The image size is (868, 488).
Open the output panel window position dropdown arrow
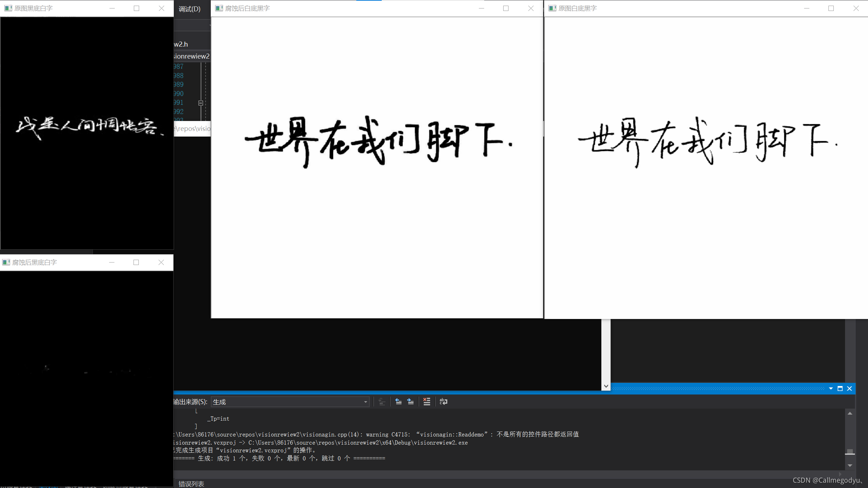click(x=831, y=388)
